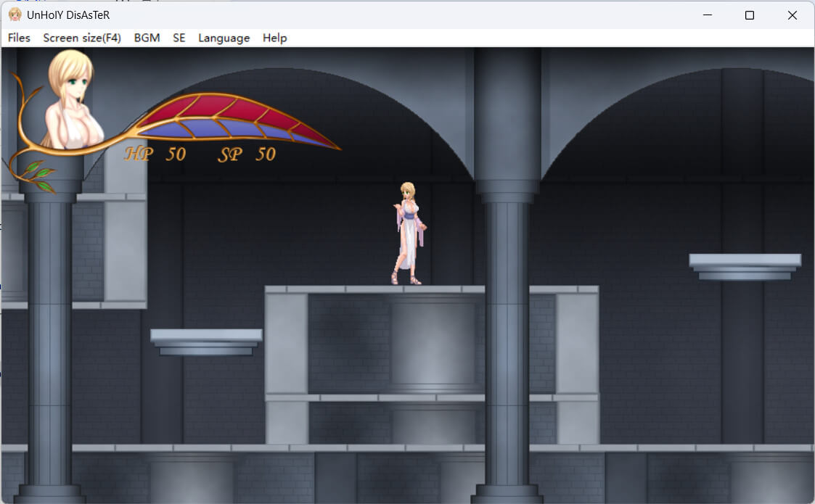Click the HP 50 readout
The height and width of the screenshot is (504, 815).
coord(155,154)
